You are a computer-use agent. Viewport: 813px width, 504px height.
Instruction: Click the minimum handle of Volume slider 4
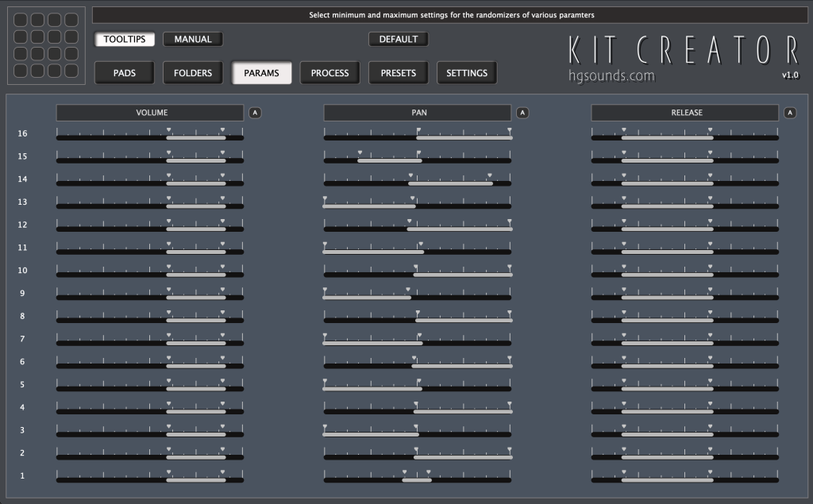tap(168, 404)
